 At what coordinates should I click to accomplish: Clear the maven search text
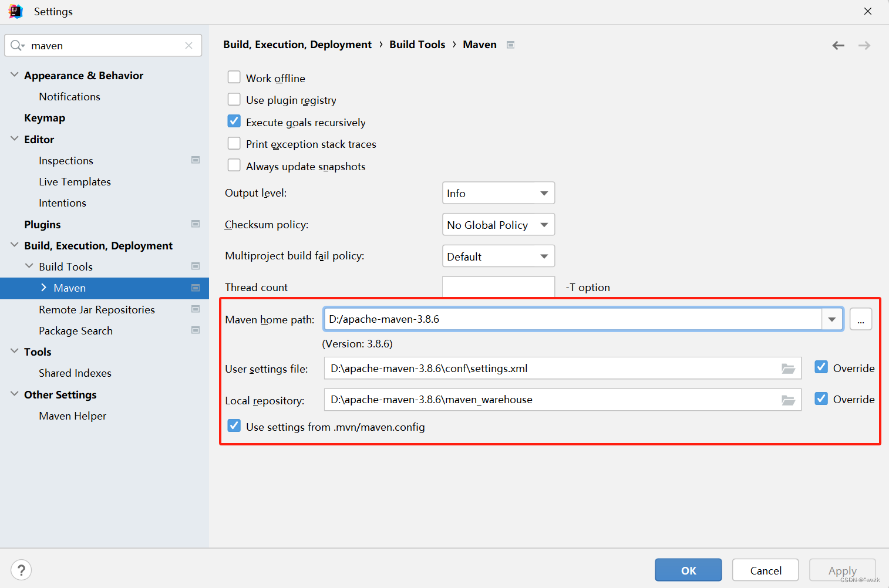point(188,45)
